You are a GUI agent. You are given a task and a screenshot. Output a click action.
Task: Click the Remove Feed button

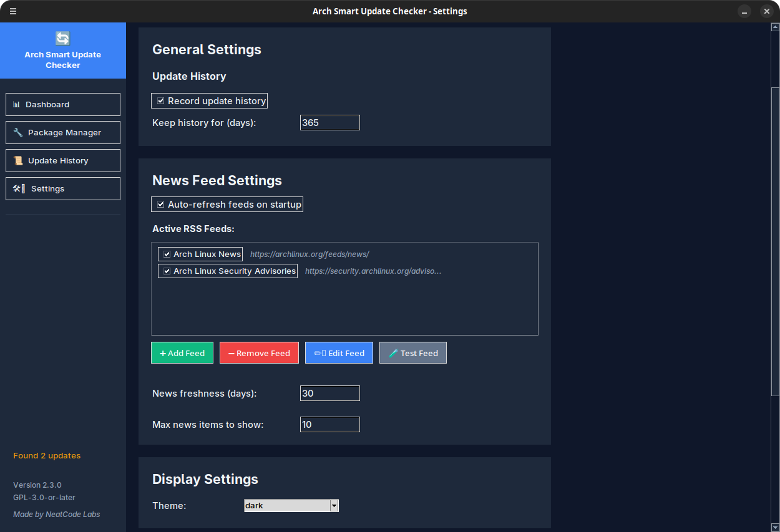click(x=259, y=353)
